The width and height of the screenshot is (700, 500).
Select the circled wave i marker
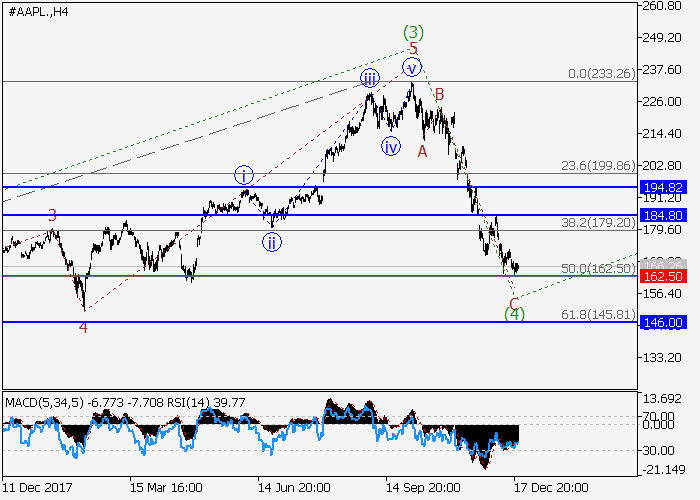point(245,176)
